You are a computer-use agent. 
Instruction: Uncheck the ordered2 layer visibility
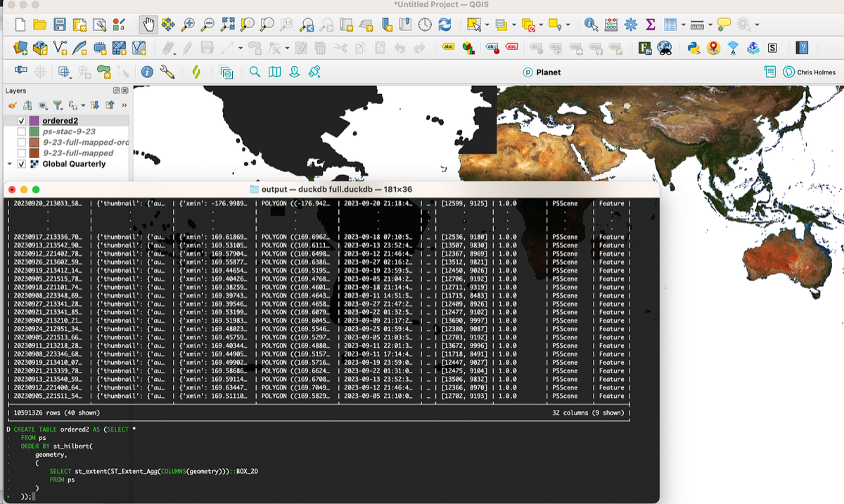(x=21, y=121)
